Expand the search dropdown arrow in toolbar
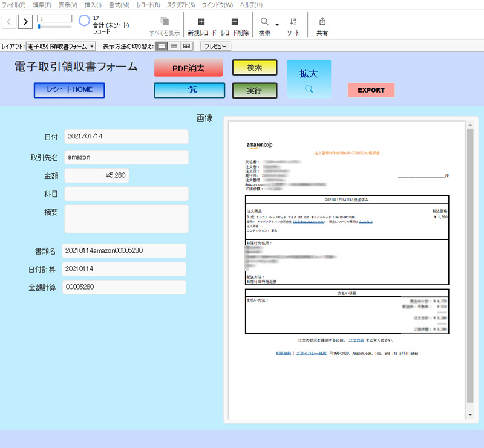484x448 pixels. pyautogui.click(x=277, y=25)
